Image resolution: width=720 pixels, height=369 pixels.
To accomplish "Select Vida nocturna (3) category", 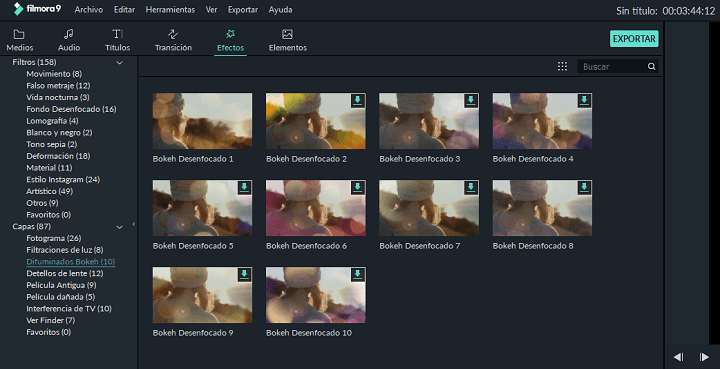I will point(58,97).
